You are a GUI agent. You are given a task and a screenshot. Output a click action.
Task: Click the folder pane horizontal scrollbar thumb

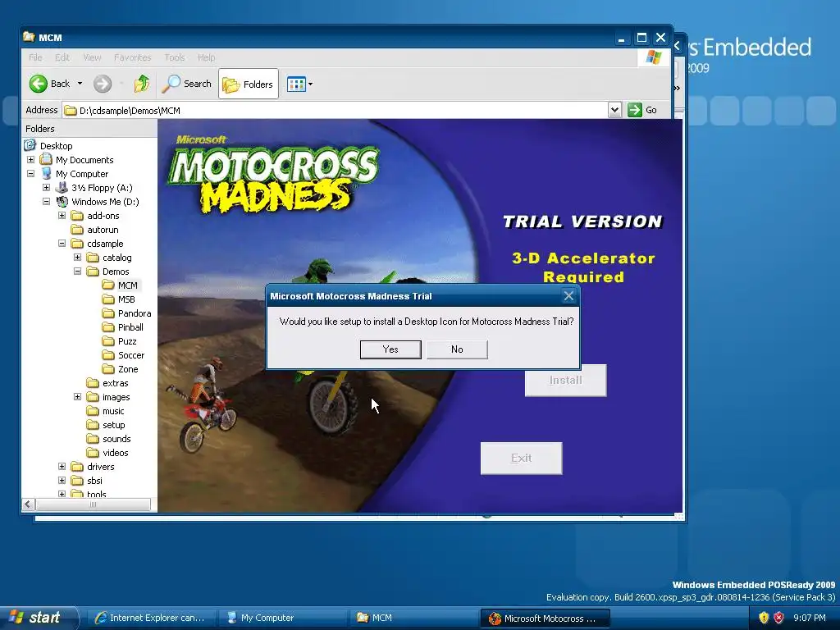click(x=93, y=504)
